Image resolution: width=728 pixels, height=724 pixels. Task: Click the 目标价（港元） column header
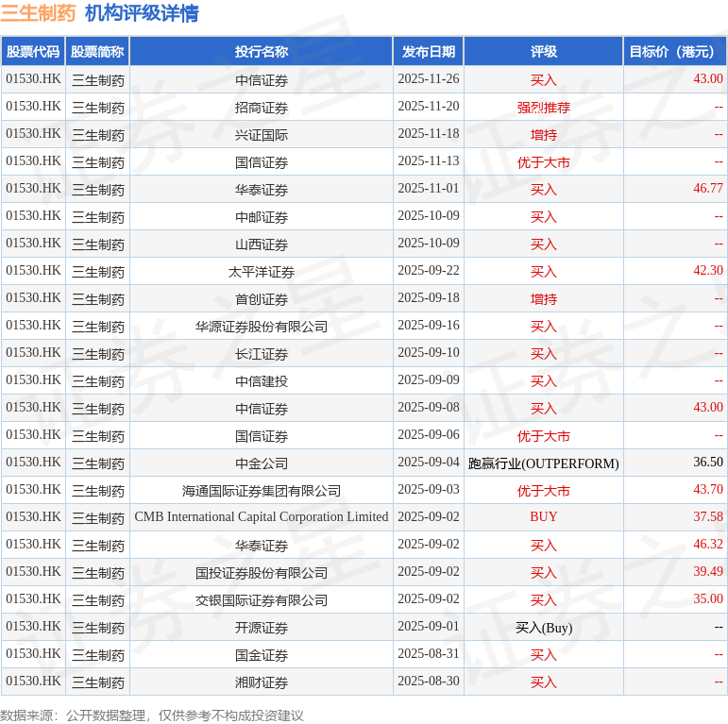(x=675, y=52)
